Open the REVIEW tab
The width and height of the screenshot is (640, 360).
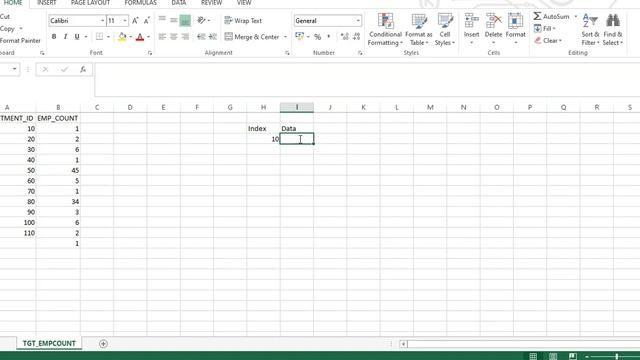(211, 3)
